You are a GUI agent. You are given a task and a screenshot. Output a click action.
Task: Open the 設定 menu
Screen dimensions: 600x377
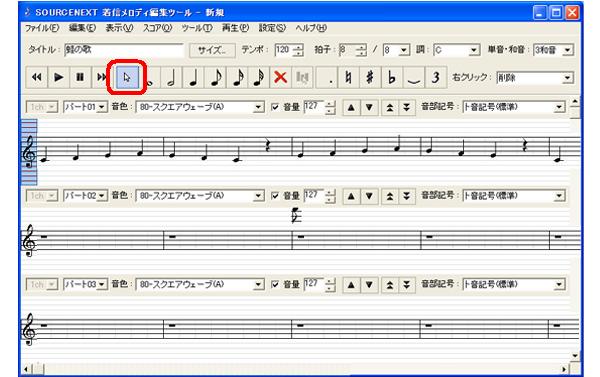coord(272,28)
